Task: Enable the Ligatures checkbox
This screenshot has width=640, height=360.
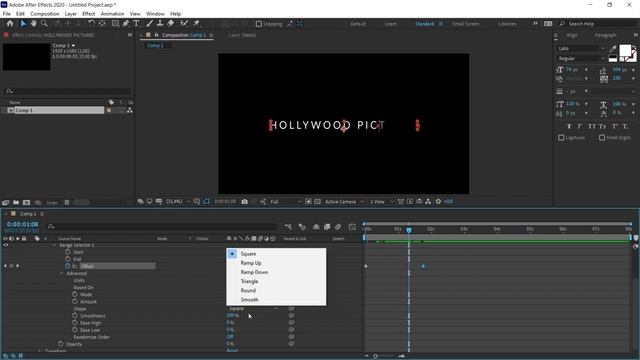Action: 561,138
